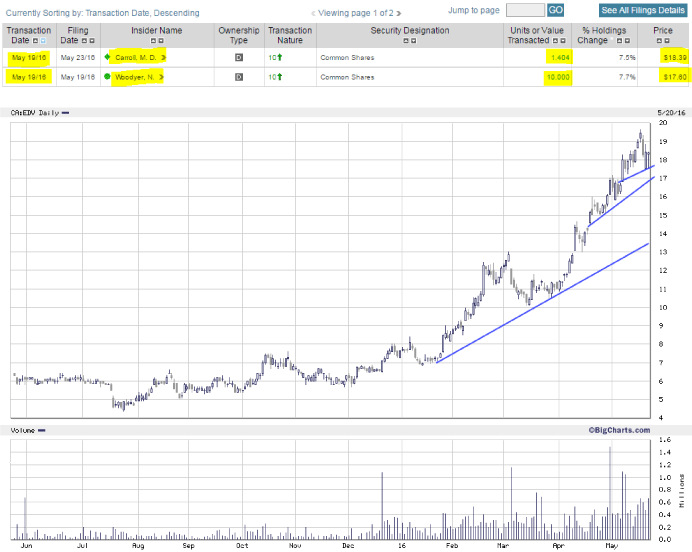Click the CA:EDV Daily legend color swatch
692x552 pixels.
tap(66, 113)
